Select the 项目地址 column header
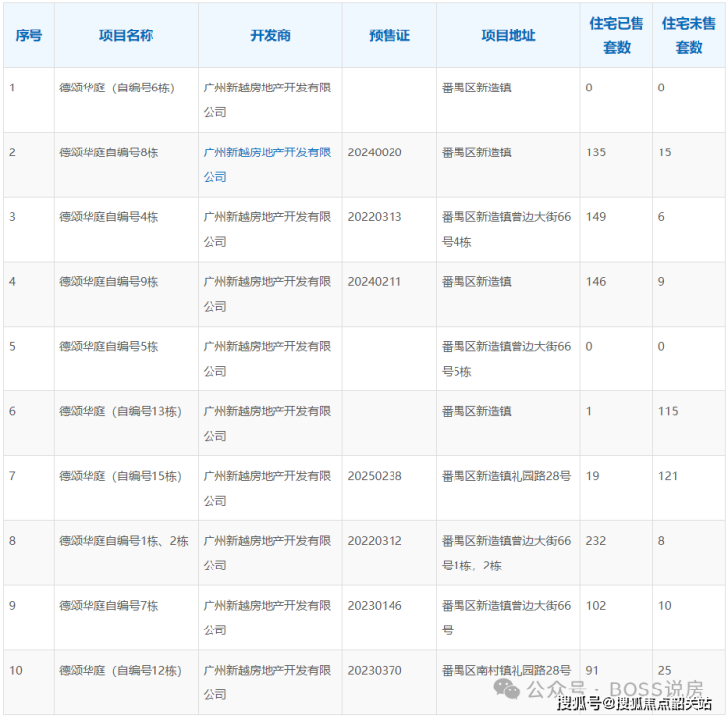 (509, 35)
